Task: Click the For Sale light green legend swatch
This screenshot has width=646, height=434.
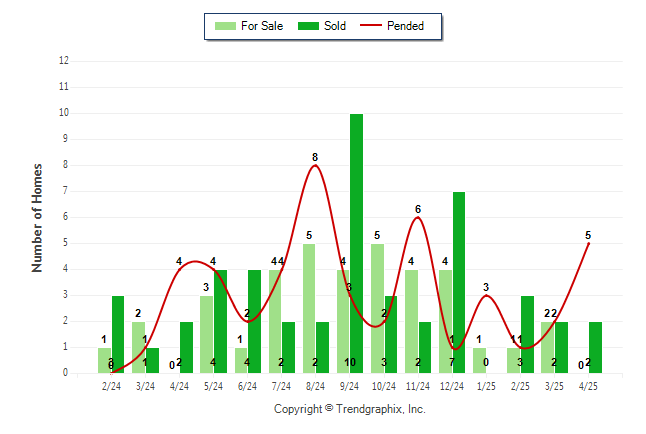Action: pos(225,26)
